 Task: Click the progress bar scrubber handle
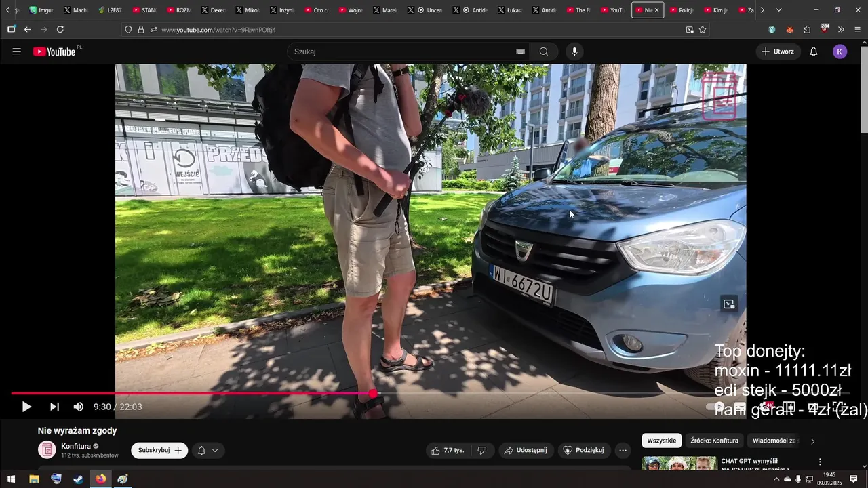click(373, 394)
